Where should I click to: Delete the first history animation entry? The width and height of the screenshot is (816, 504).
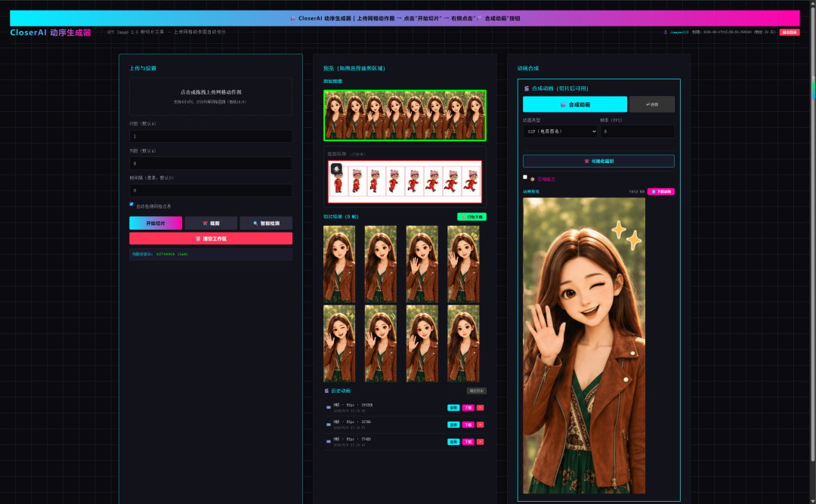click(x=481, y=408)
